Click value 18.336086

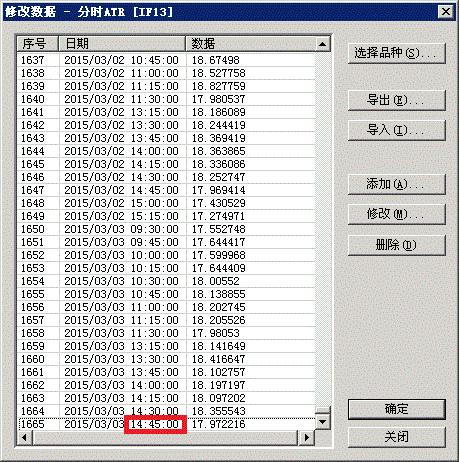[x=219, y=164]
